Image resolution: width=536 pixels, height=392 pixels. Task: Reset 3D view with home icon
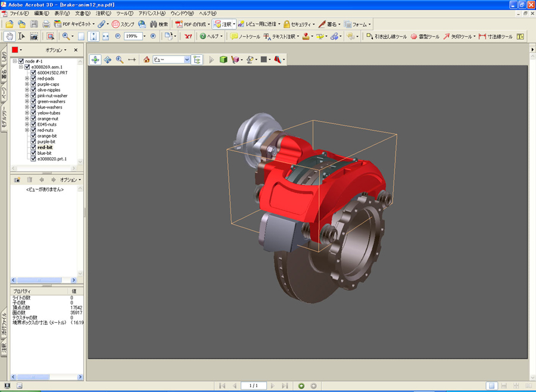tap(147, 60)
